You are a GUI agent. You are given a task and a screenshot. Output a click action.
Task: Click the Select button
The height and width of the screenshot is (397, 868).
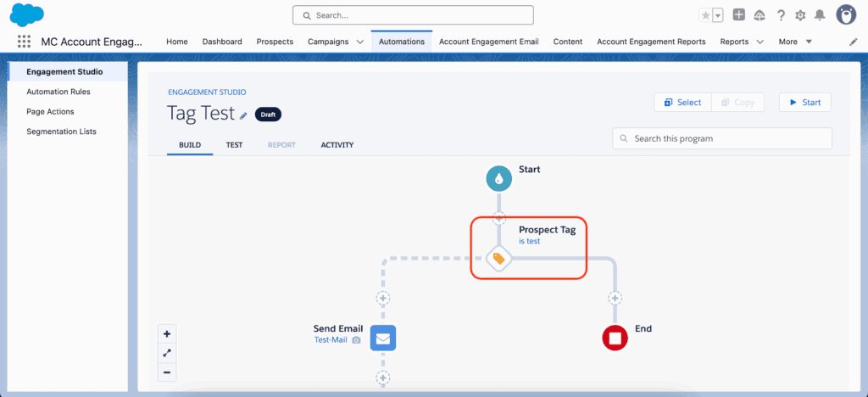click(x=682, y=103)
